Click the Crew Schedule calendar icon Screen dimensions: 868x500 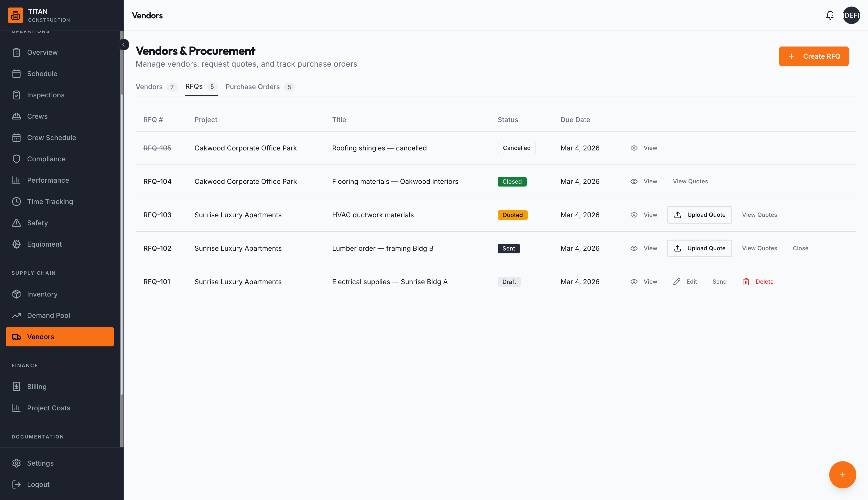(x=16, y=137)
